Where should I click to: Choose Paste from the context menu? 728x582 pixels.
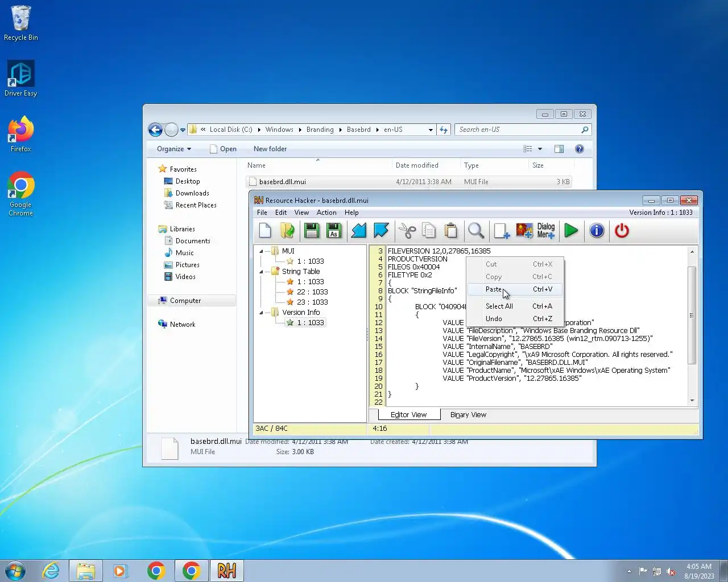pyautogui.click(x=515, y=289)
